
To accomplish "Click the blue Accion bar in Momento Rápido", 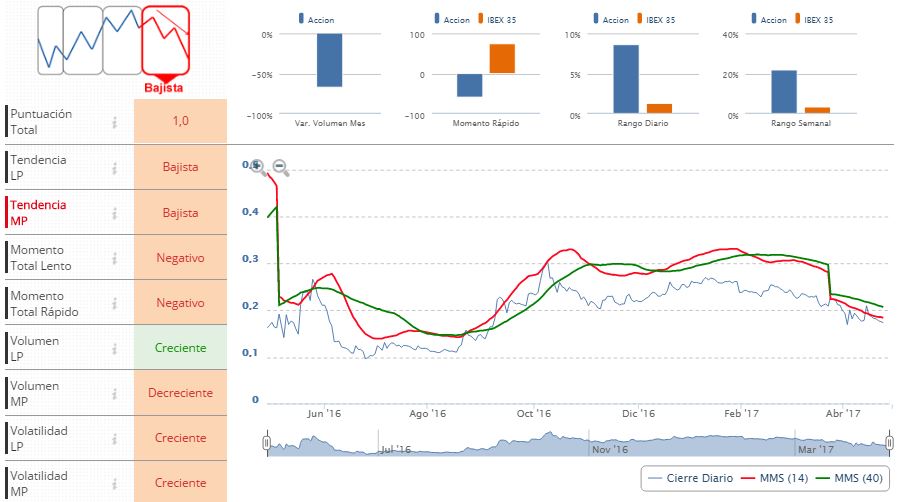I will [x=469, y=85].
